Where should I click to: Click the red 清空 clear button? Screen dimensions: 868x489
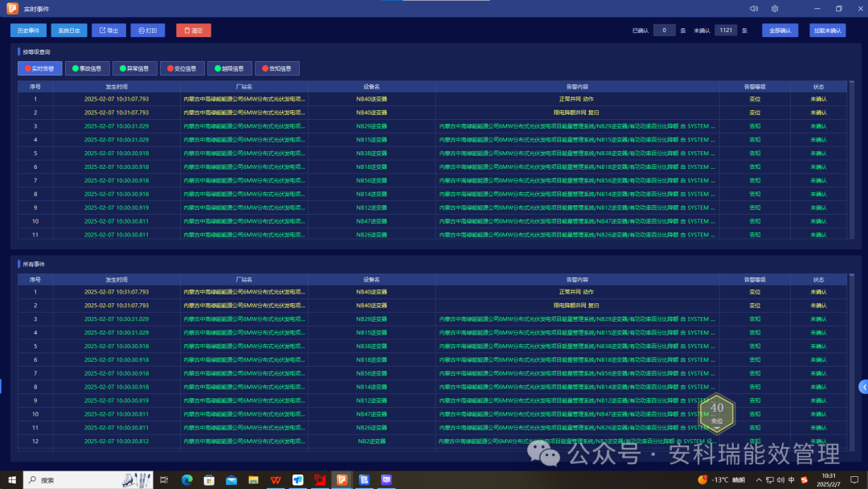pyautogui.click(x=194, y=31)
